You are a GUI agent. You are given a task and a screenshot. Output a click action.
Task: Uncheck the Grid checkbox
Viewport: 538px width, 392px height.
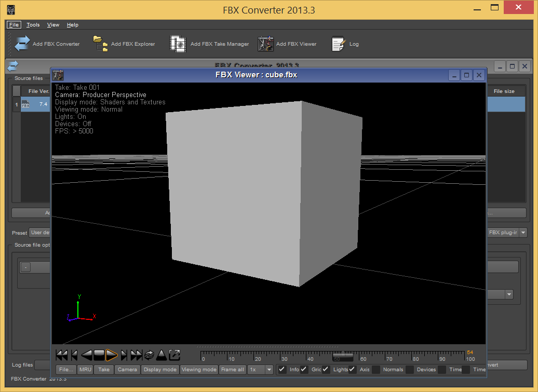304,369
